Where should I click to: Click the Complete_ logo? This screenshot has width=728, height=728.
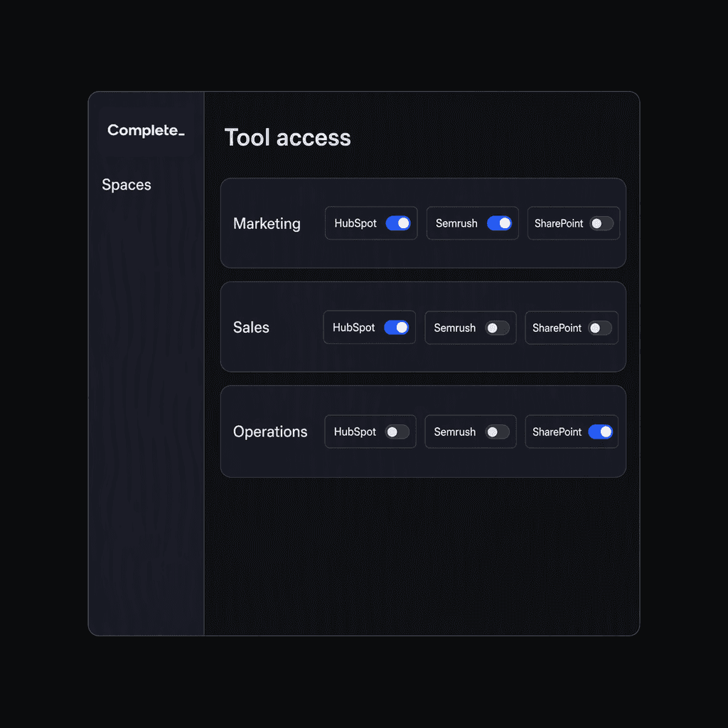pos(146,130)
